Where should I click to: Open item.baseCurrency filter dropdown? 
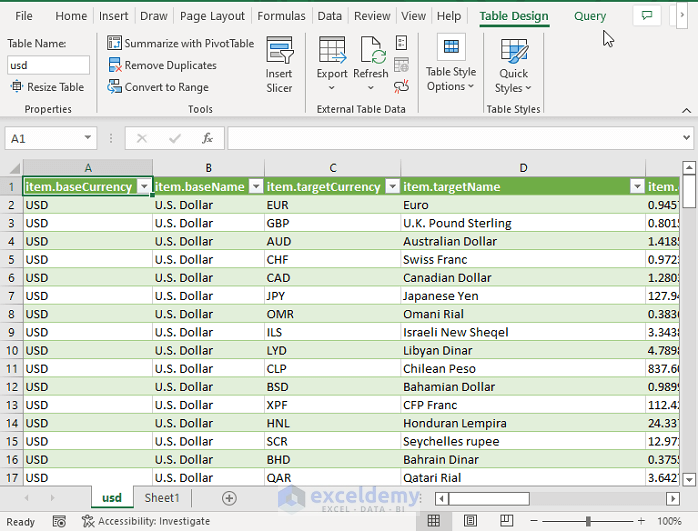(144, 186)
